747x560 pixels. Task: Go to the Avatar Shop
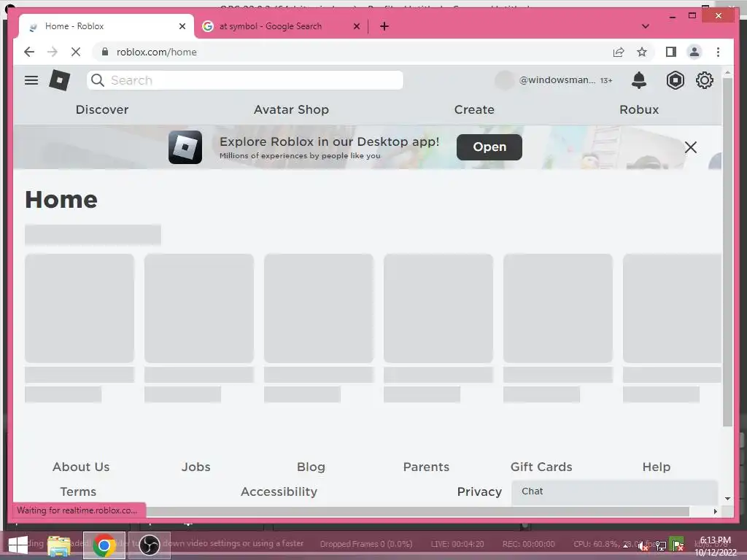coord(291,109)
